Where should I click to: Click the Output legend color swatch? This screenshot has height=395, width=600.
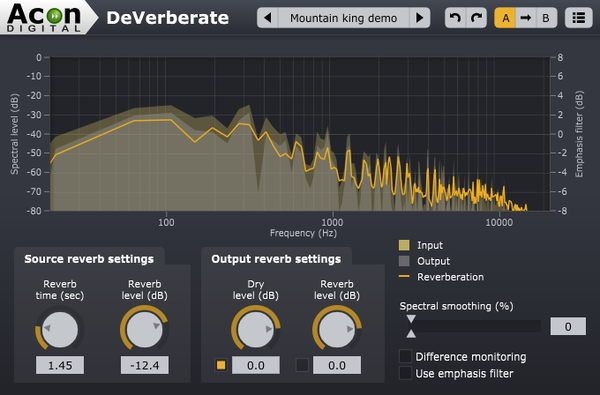404,261
